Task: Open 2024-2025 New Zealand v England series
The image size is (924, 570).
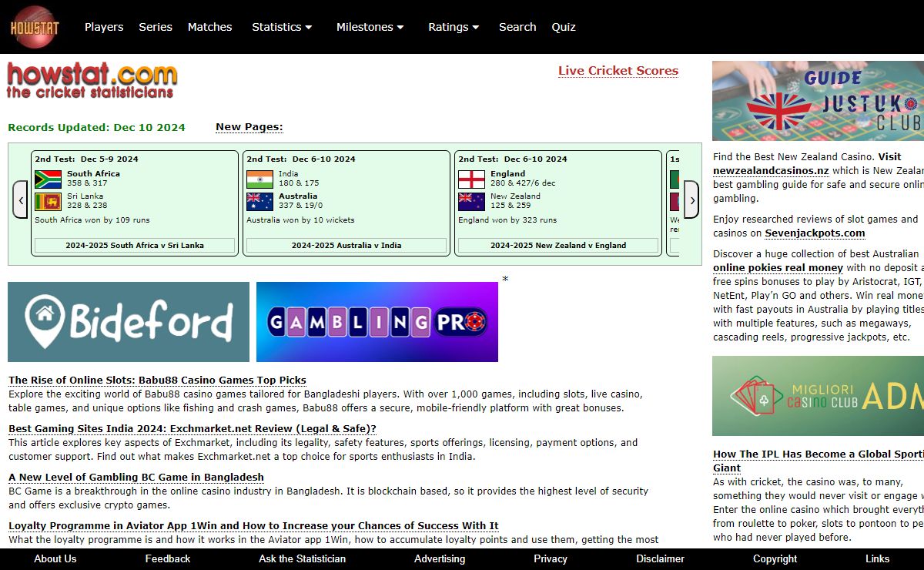Action: (x=558, y=246)
